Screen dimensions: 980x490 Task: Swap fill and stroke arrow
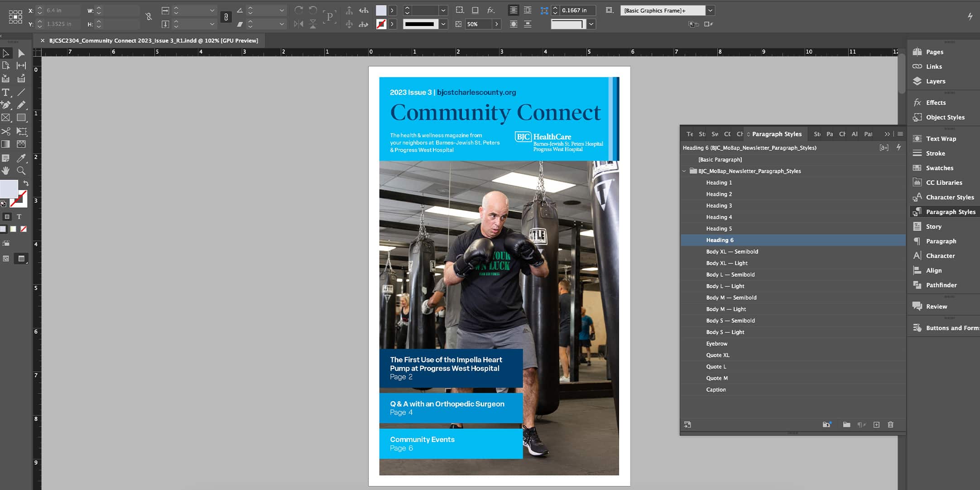point(26,183)
